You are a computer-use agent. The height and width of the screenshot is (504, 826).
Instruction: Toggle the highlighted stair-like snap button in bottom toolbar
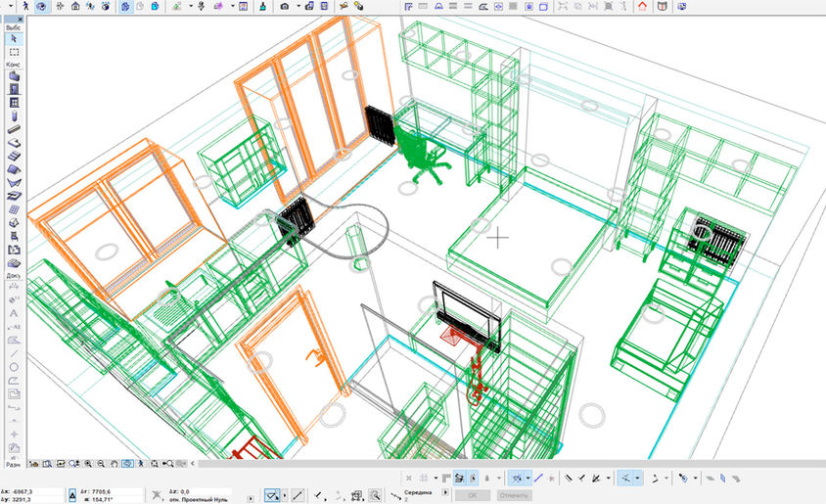pos(459,479)
